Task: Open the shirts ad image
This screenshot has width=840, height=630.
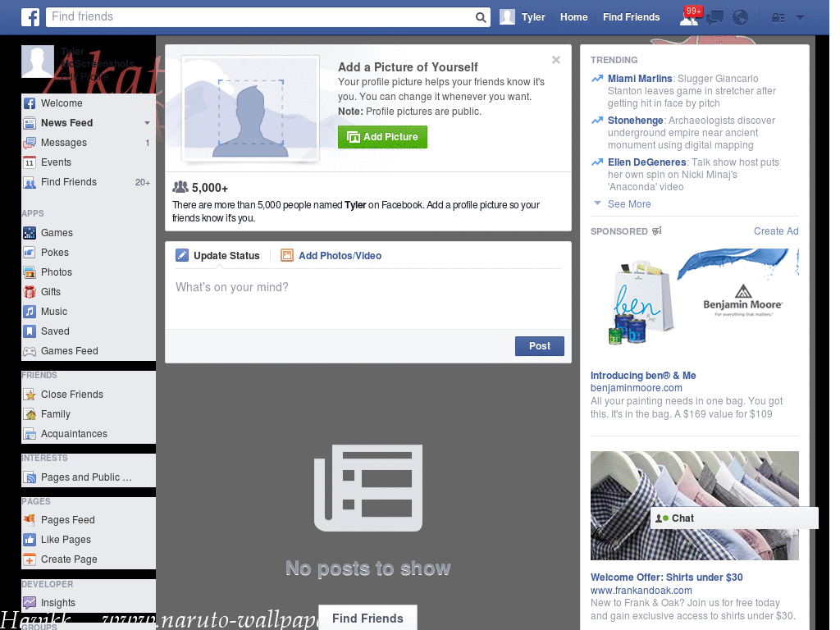Action: [694, 505]
